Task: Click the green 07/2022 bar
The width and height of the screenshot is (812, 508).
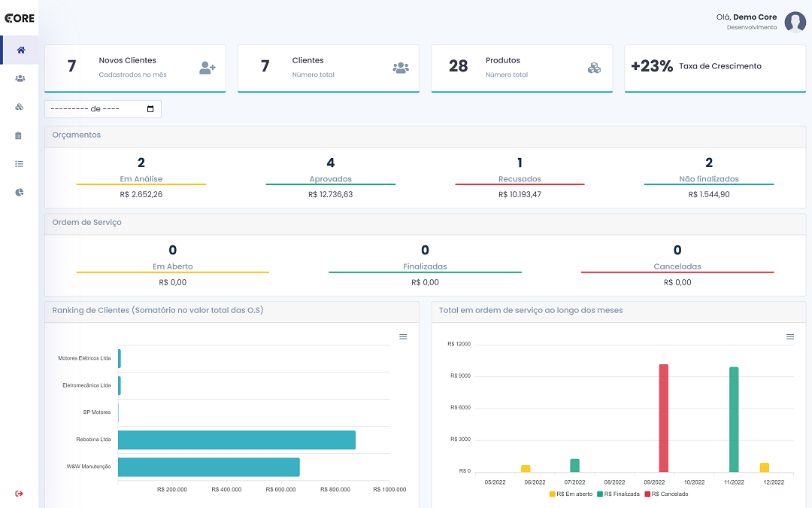Action: click(575, 466)
